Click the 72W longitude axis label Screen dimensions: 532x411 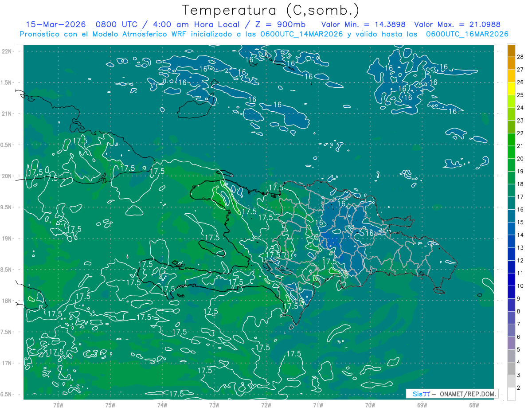pyautogui.click(x=266, y=405)
